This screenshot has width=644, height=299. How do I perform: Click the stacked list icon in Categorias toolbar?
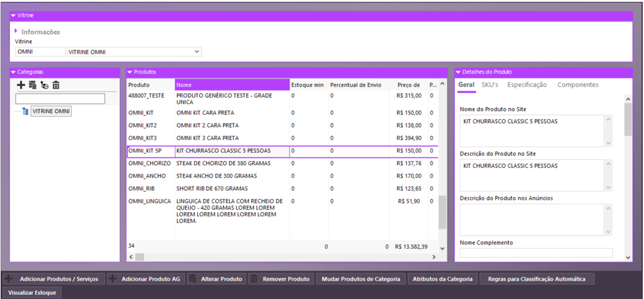coord(32,86)
